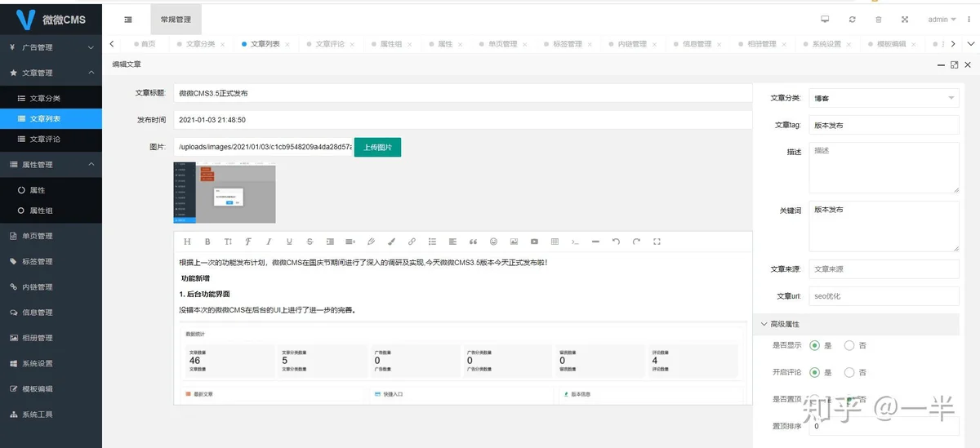Open the 常规管理 top menu
Image resolution: width=980 pixels, height=448 pixels.
pyautogui.click(x=176, y=19)
